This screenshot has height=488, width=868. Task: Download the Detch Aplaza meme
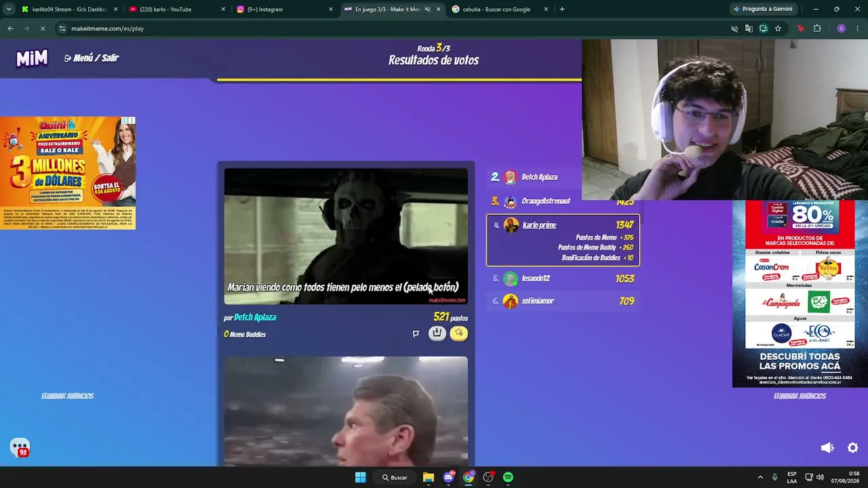point(437,333)
